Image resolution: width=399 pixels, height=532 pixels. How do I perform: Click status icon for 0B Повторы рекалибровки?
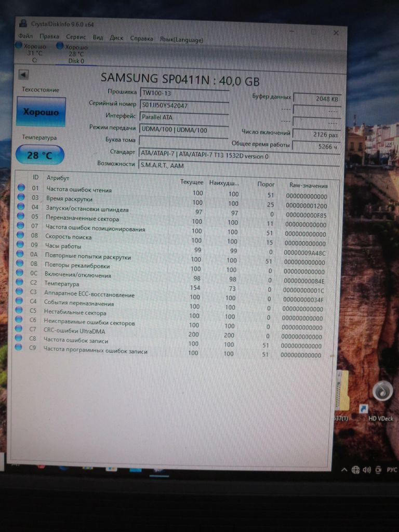point(20,263)
